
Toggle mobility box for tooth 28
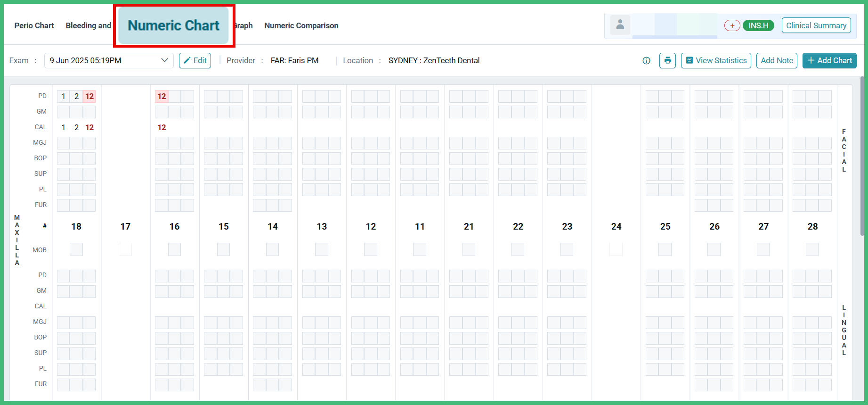[x=812, y=249]
